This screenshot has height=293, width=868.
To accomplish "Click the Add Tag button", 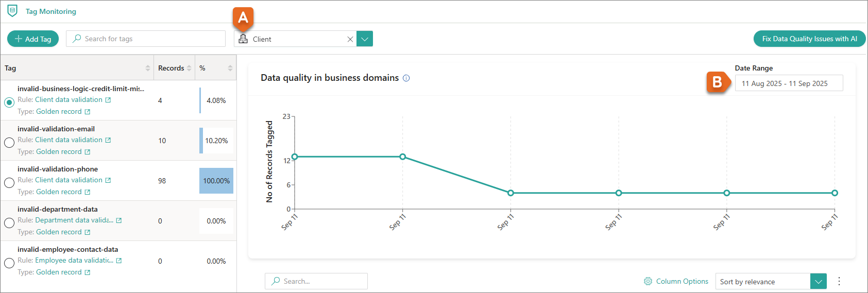I will (x=33, y=39).
